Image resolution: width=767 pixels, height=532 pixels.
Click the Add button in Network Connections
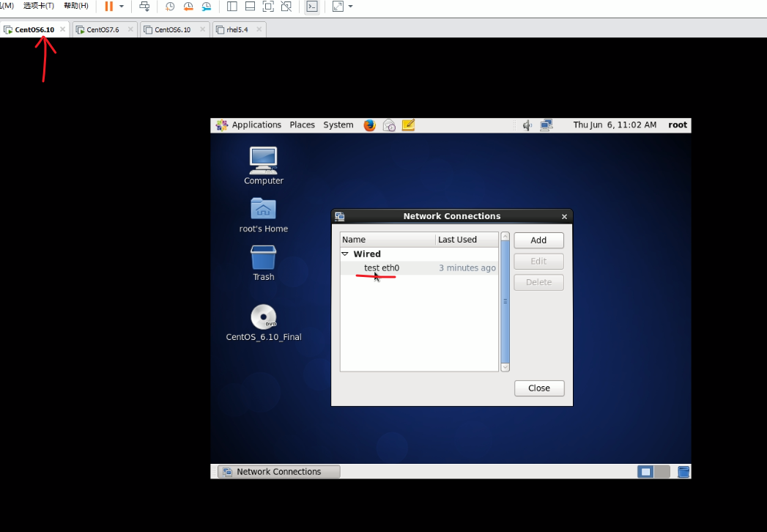coord(538,240)
